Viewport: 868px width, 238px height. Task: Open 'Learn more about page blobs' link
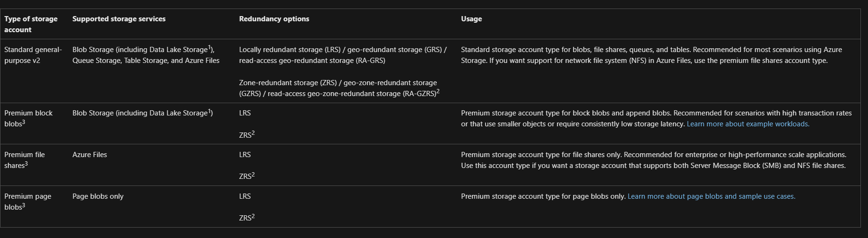711,196
